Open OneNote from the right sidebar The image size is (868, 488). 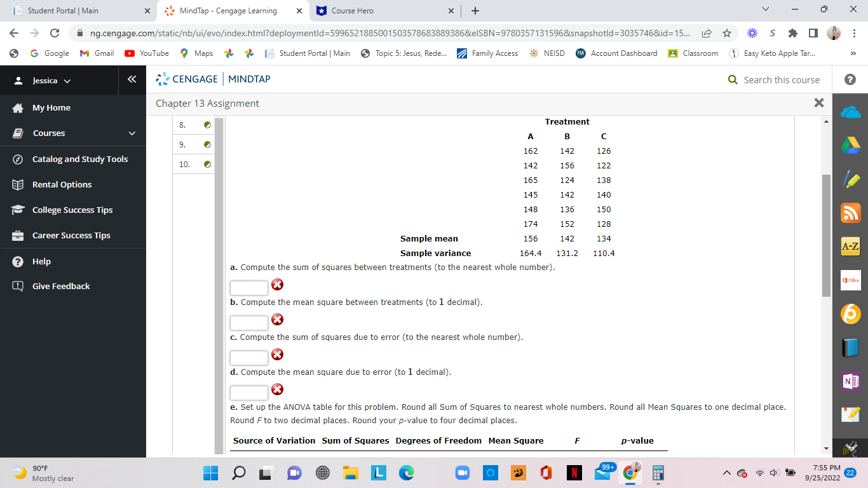pyautogui.click(x=850, y=381)
